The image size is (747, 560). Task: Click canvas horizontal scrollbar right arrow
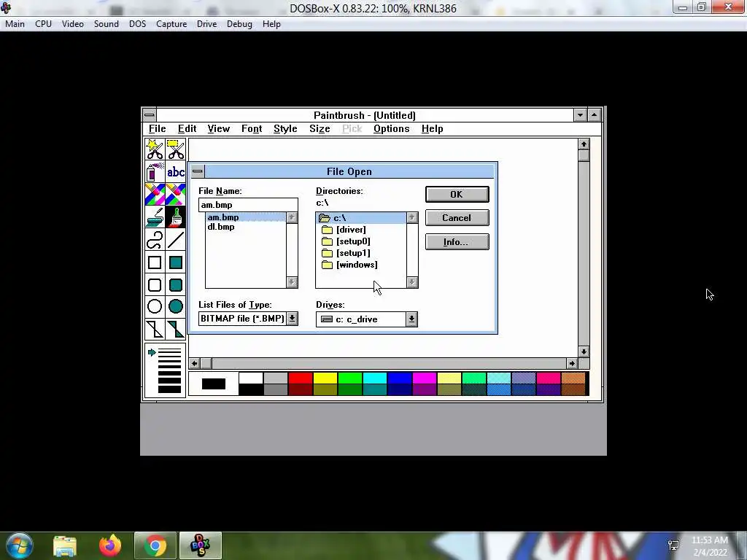572,363
